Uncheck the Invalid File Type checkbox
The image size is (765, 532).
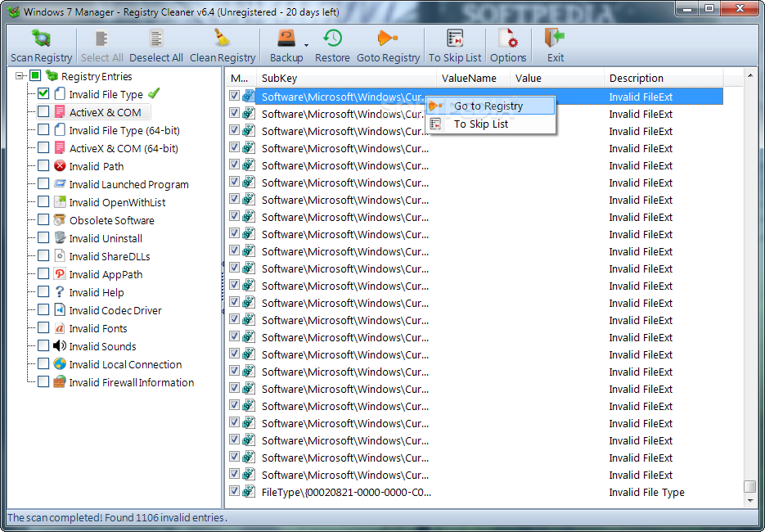pyautogui.click(x=43, y=93)
